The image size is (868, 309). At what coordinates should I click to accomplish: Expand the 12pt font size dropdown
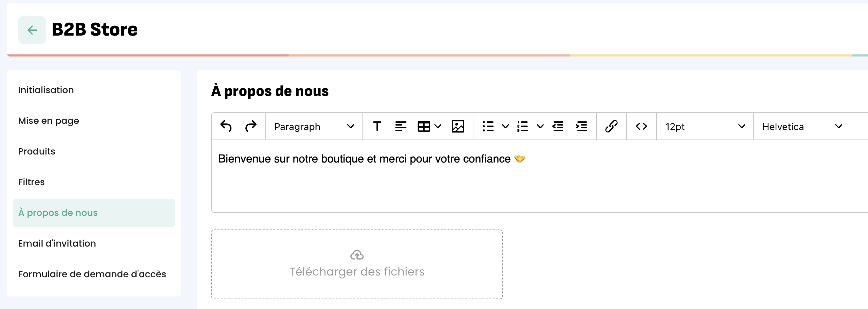[705, 127]
